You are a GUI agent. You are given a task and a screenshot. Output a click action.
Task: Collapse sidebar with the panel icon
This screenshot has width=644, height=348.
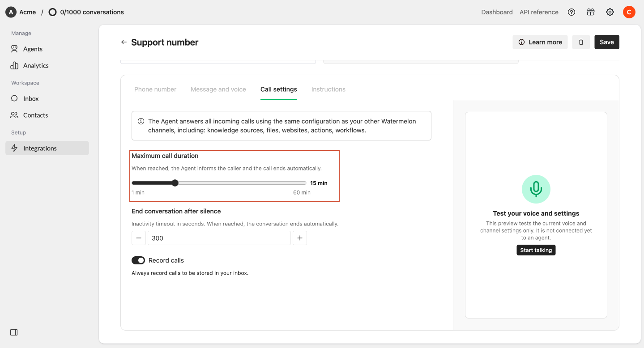[x=14, y=332]
